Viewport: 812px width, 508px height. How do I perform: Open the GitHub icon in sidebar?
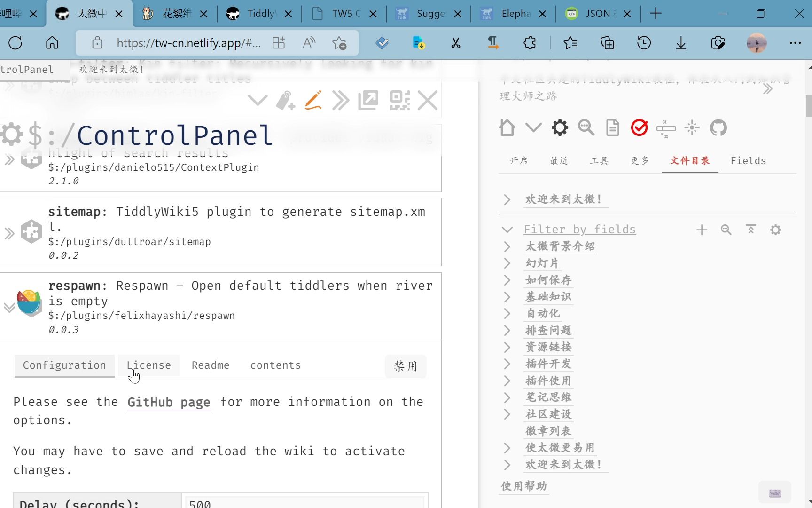pos(718,127)
